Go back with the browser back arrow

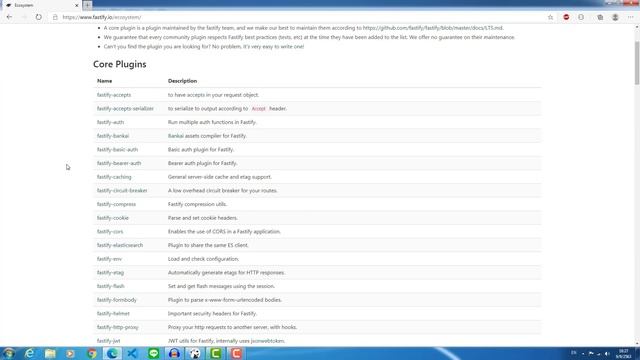tap(9, 17)
